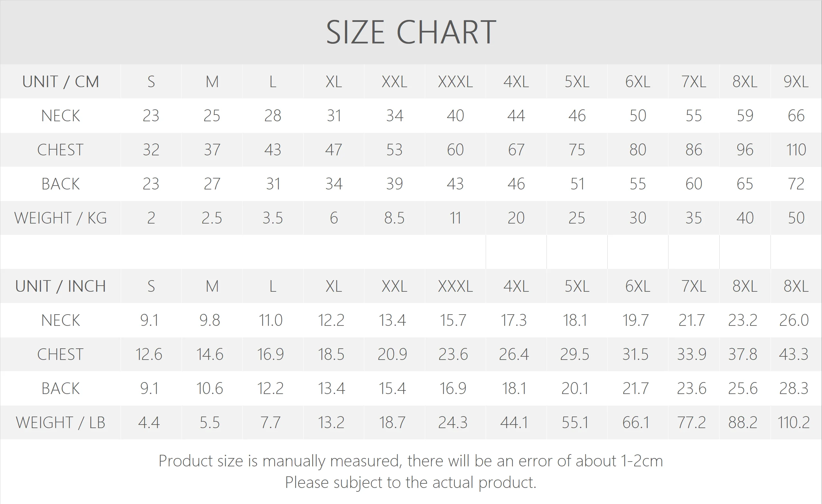The image size is (822, 504).
Task: Select the 2.5 kg weight cell
Action: coord(212,218)
